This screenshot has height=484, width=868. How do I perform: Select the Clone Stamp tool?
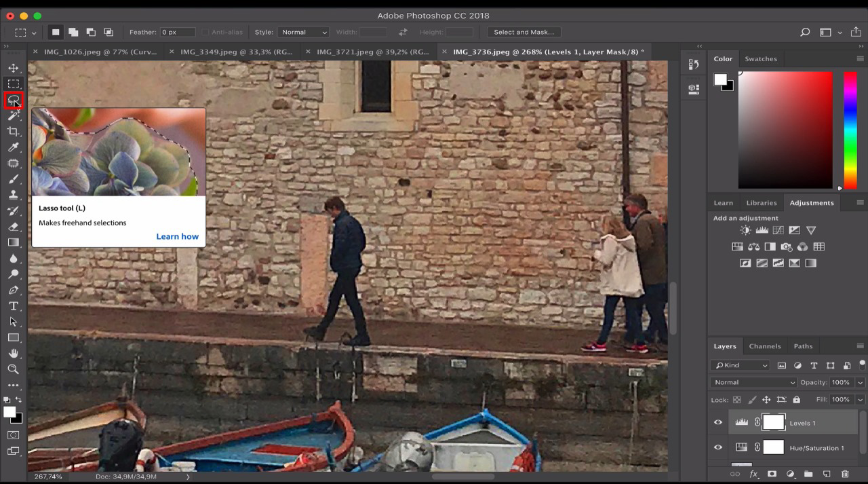tap(13, 195)
